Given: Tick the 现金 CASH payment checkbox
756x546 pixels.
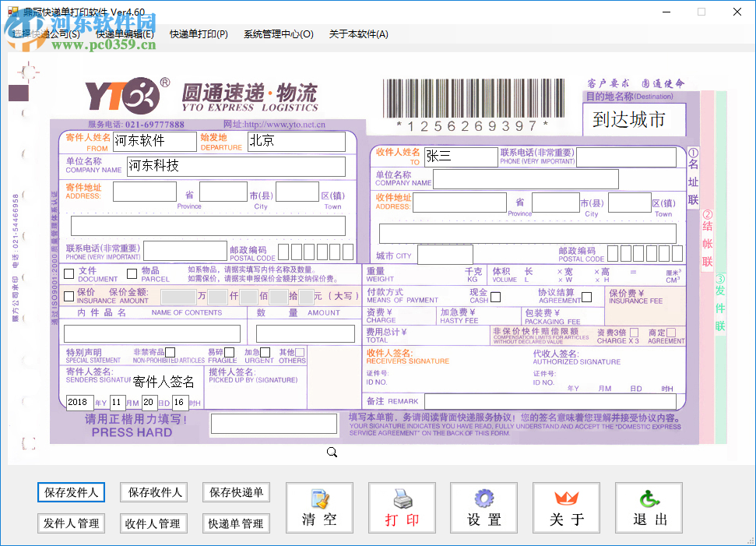Looking at the screenshot, I should [x=495, y=297].
